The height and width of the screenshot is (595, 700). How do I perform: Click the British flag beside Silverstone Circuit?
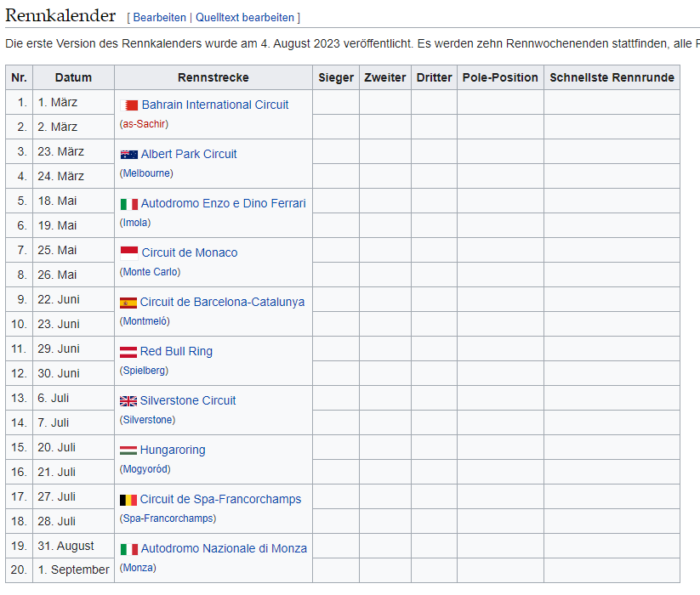pyautogui.click(x=128, y=401)
